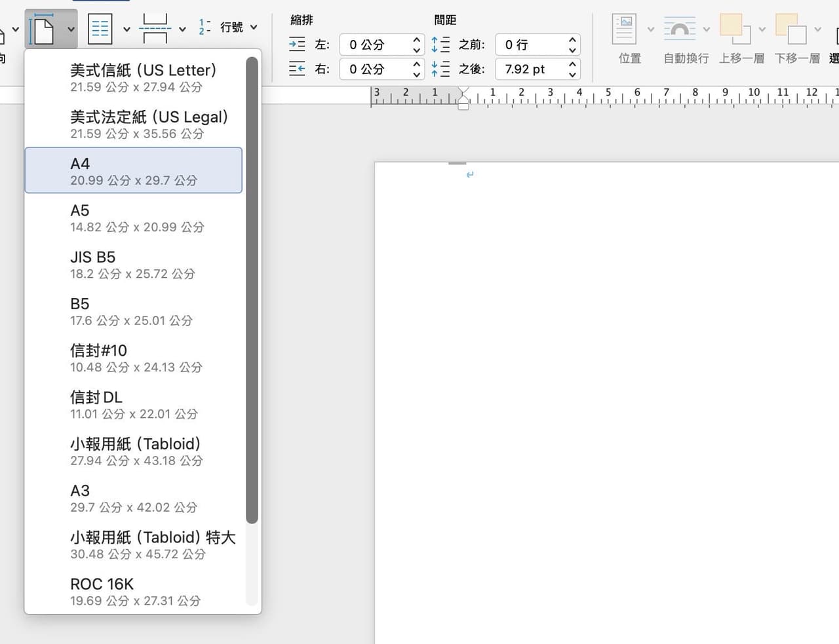Screen dimensions: 839x644
Task: Select 小報用紙 (Tabloid) 特大 size
Action: point(134,544)
